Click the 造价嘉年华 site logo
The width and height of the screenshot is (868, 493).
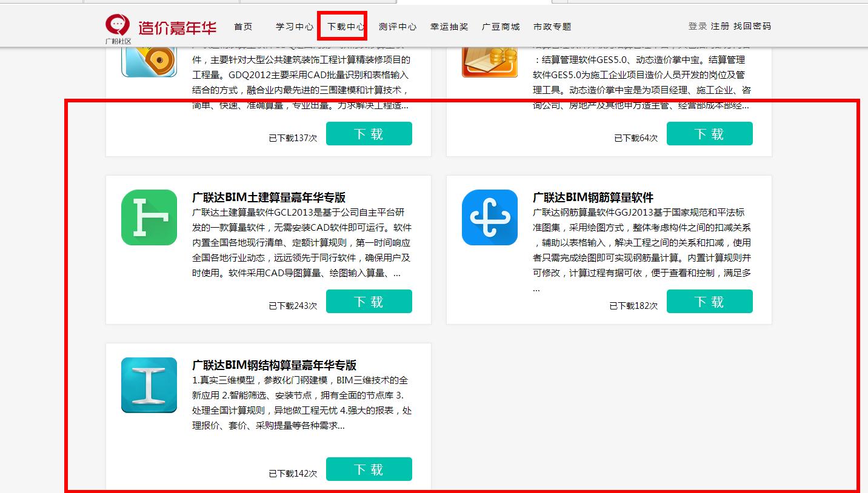161,28
